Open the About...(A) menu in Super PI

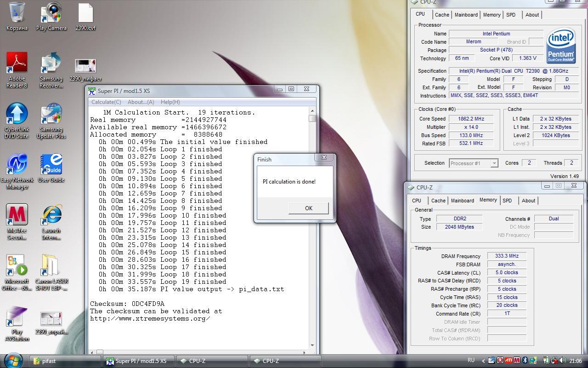(141, 102)
